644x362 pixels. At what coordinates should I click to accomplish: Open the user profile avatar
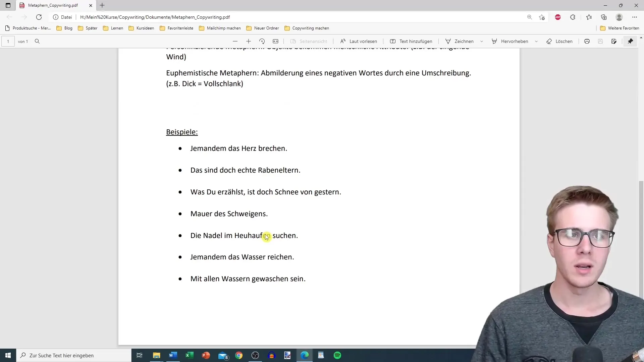pos(619,17)
